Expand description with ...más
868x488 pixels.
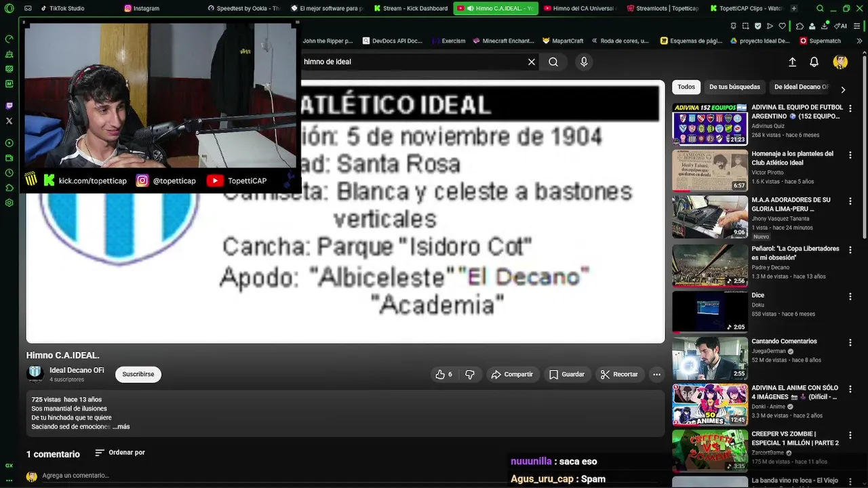click(121, 427)
